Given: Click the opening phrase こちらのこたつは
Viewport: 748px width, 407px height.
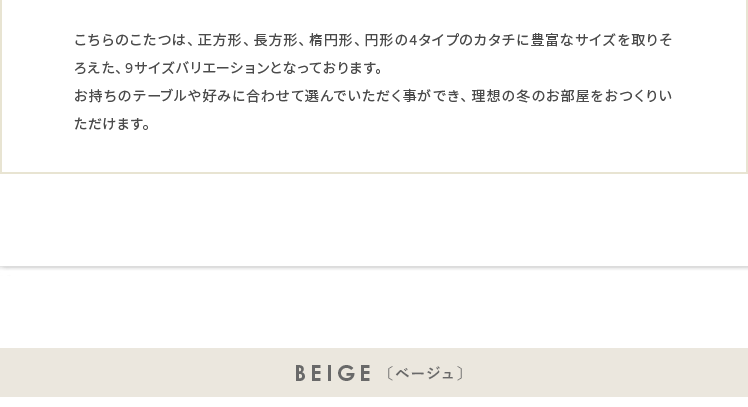Looking at the screenshot, I should [x=130, y=40].
